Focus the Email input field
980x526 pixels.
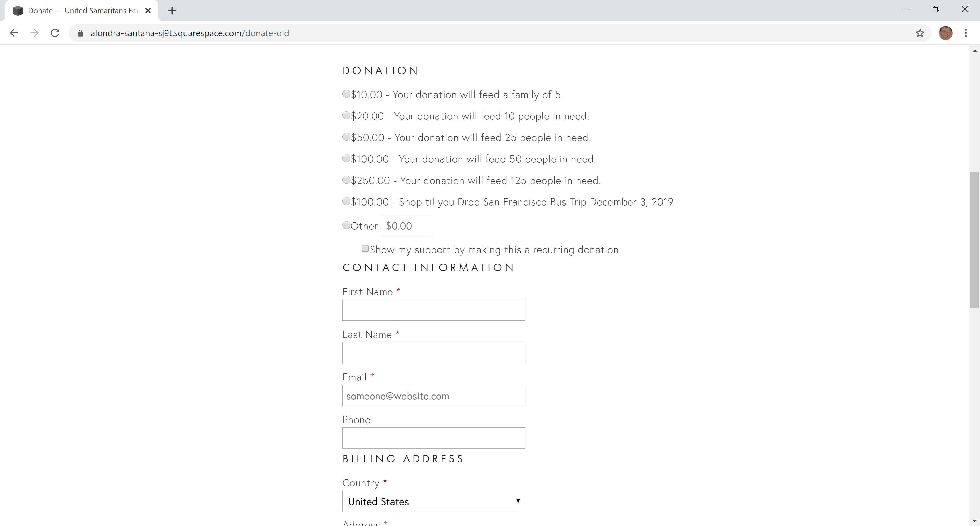(434, 396)
